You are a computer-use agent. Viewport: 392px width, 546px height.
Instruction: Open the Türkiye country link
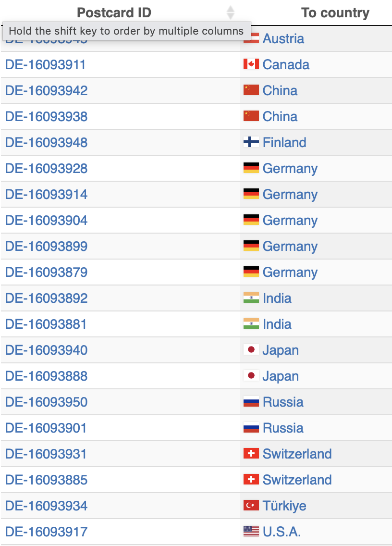pos(284,506)
